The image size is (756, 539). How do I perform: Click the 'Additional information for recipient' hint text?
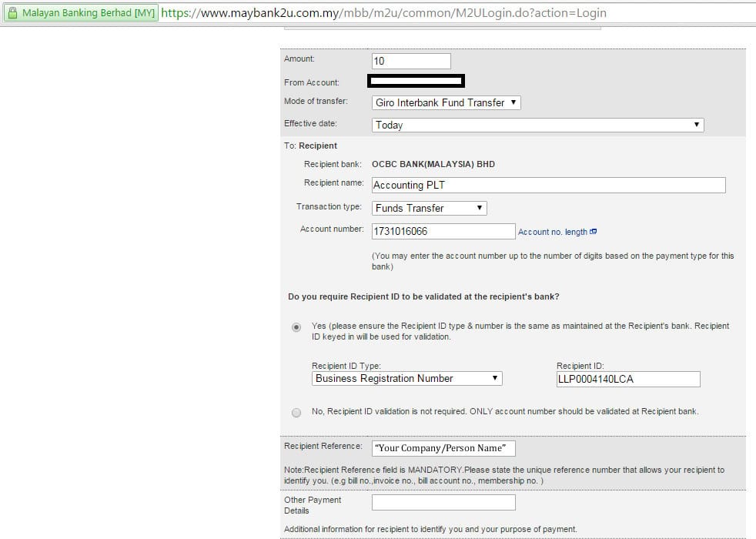point(430,529)
